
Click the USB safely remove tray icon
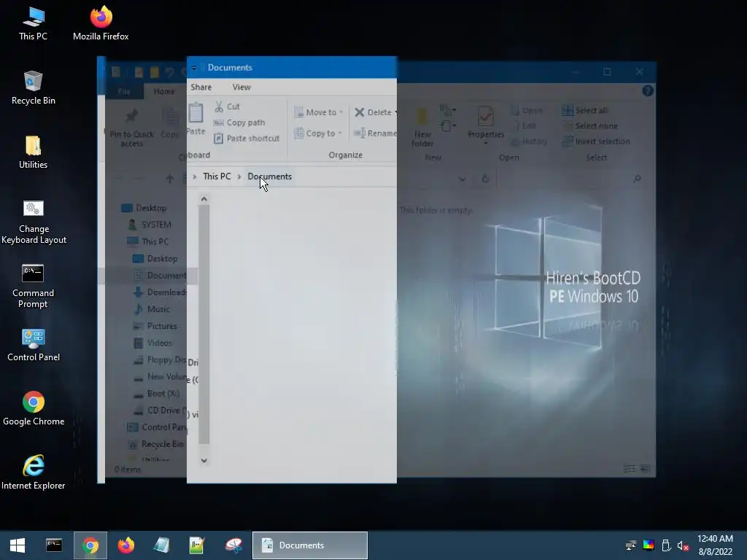[666, 545]
